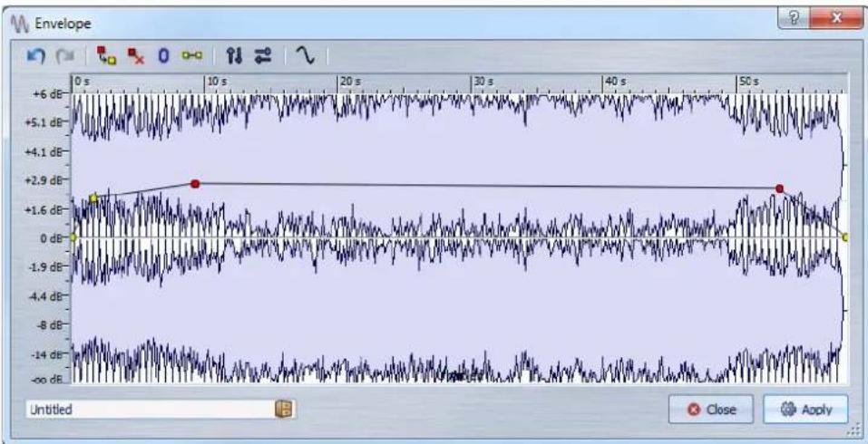Click the -8 dB scale label
Viewport: 868px width, 444px height.
pyautogui.click(x=49, y=324)
